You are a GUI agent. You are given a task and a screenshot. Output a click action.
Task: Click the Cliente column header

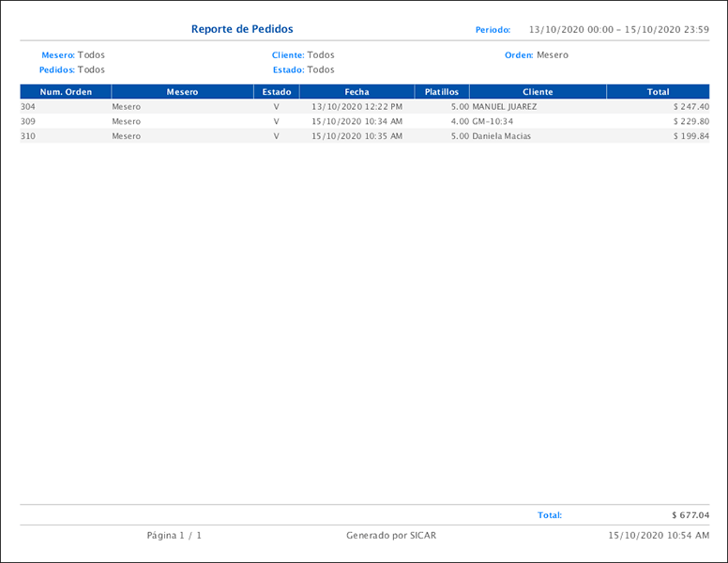pyautogui.click(x=538, y=92)
